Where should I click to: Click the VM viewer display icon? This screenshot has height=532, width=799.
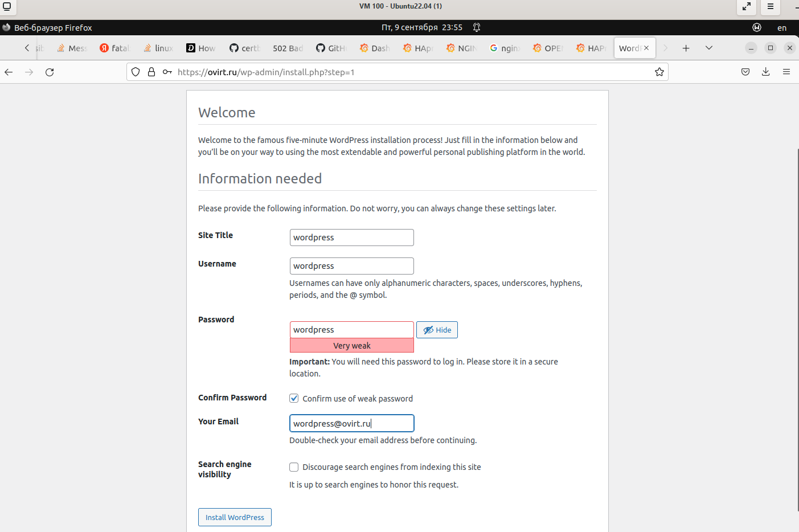point(7,6)
